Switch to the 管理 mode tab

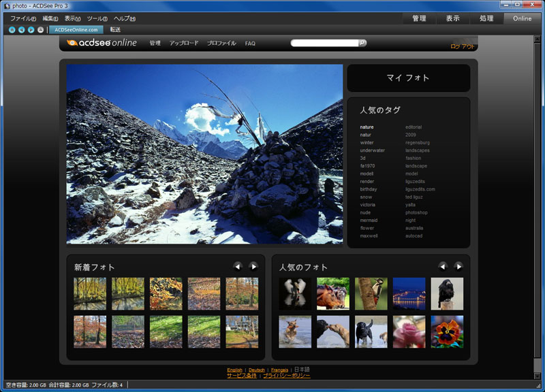[x=419, y=18]
